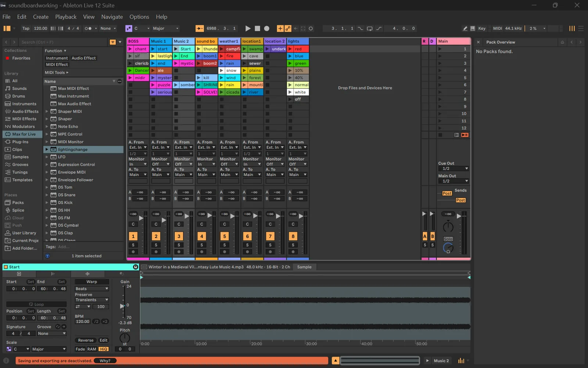Launch the chant clip in BOSS
588x368 pixels.
coord(130,49)
